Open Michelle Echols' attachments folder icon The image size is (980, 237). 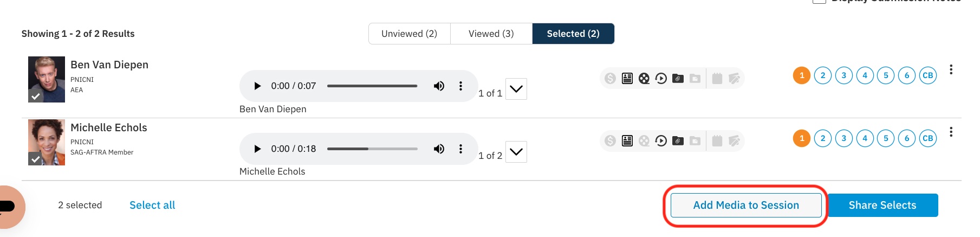(678, 141)
